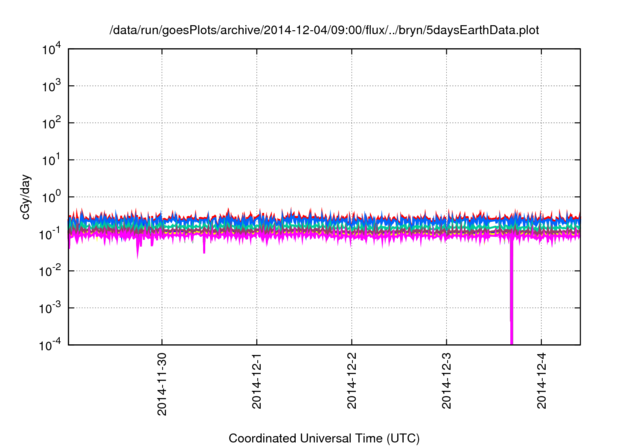Select the 2014-12-4 date tick label
The image size is (640, 448).
(x=541, y=381)
